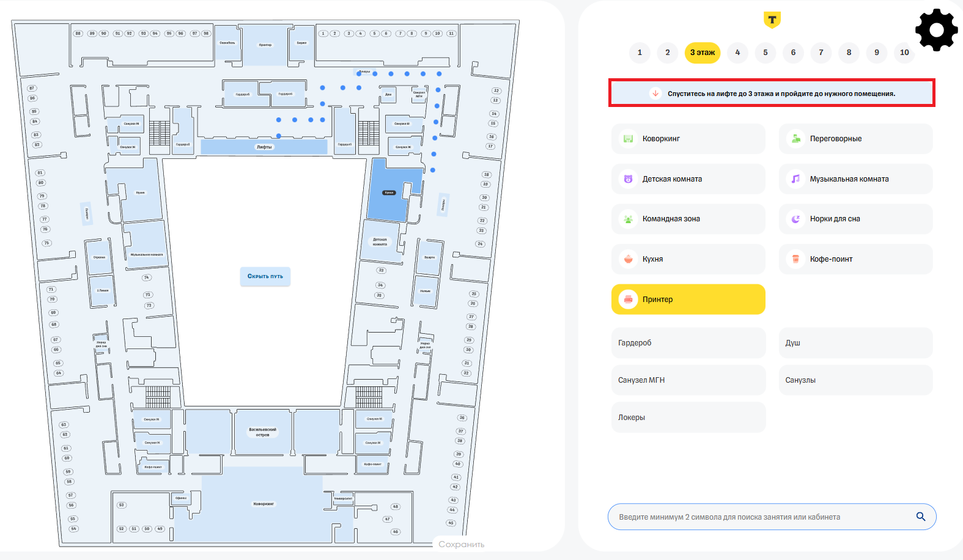Viewport: 963px width, 560px height.
Task: Open settings with the gear icon
Action: click(x=935, y=30)
